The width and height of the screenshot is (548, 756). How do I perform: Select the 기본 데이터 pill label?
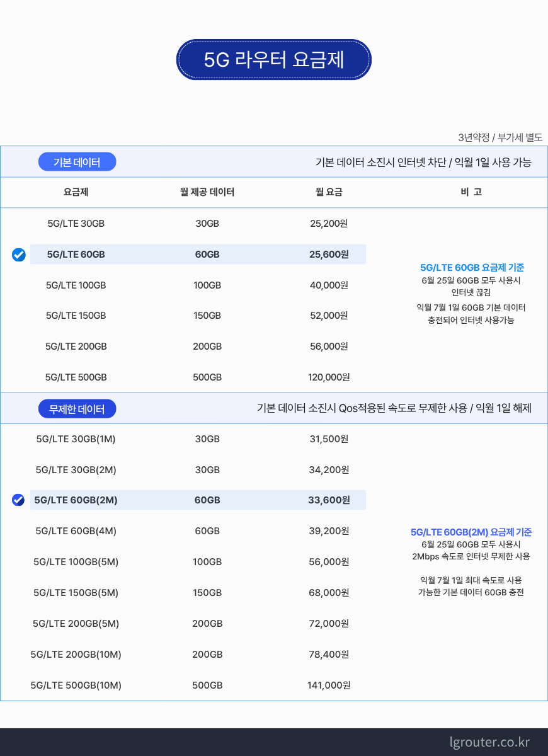(77, 162)
